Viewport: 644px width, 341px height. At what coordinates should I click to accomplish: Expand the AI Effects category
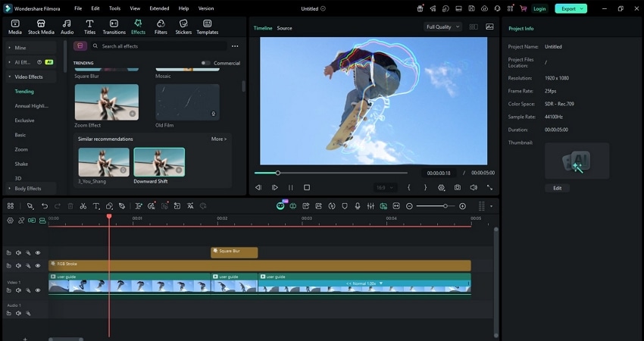[x=31, y=62]
